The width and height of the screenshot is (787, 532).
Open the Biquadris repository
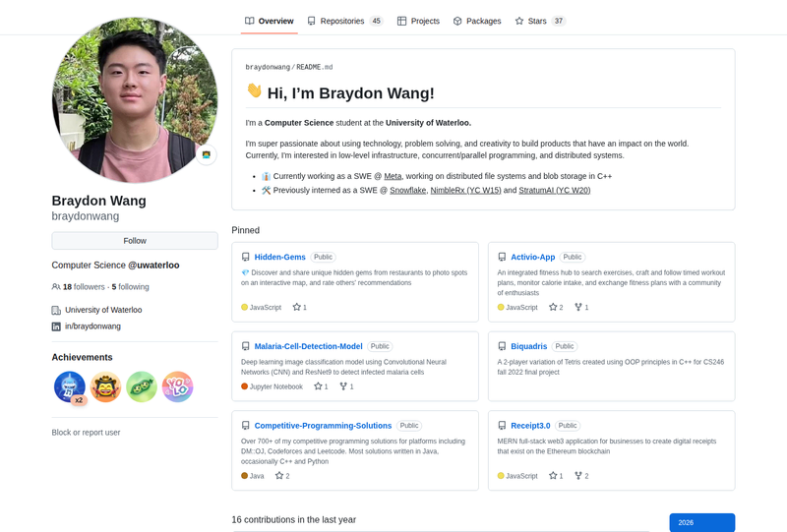(x=528, y=346)
